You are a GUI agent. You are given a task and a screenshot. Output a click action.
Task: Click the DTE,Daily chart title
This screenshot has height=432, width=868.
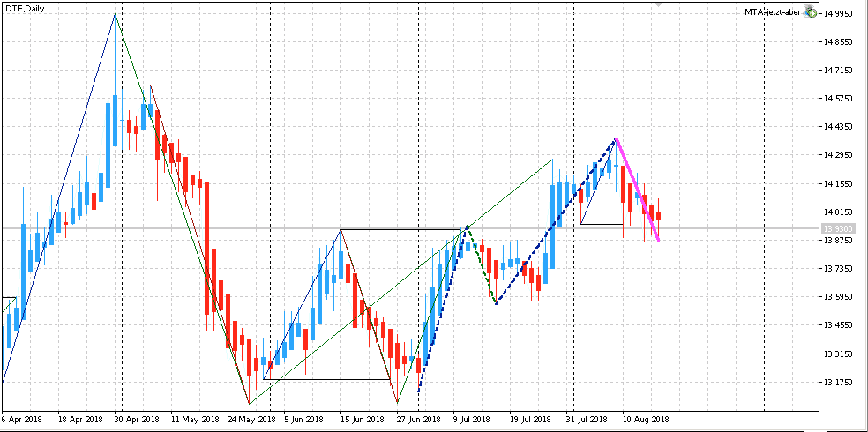25,9
